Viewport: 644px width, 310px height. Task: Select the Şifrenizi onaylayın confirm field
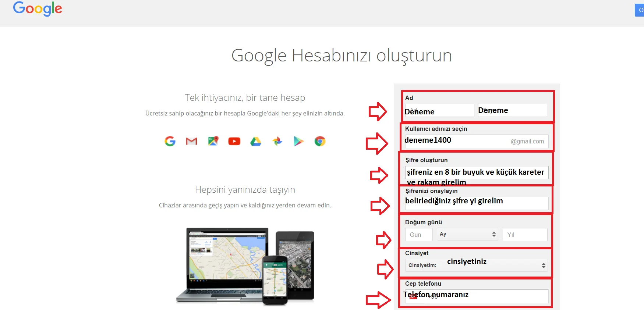click(x=477, y=203)
